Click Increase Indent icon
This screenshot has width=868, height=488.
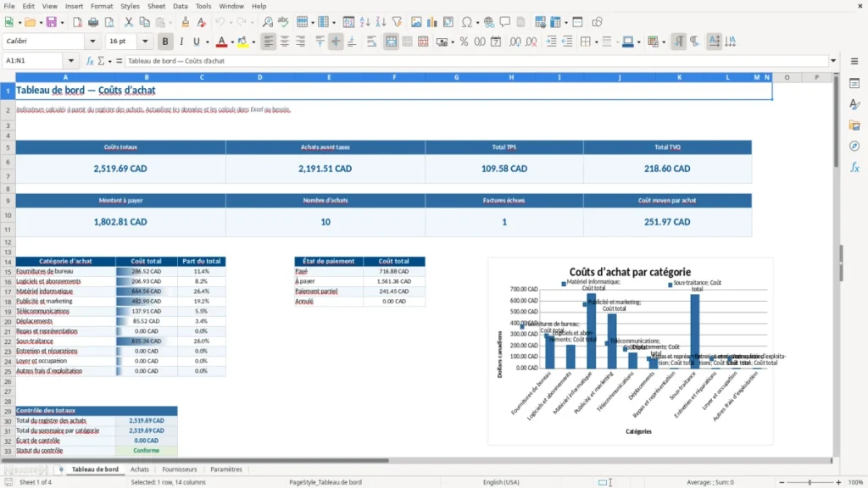(551, 42)
